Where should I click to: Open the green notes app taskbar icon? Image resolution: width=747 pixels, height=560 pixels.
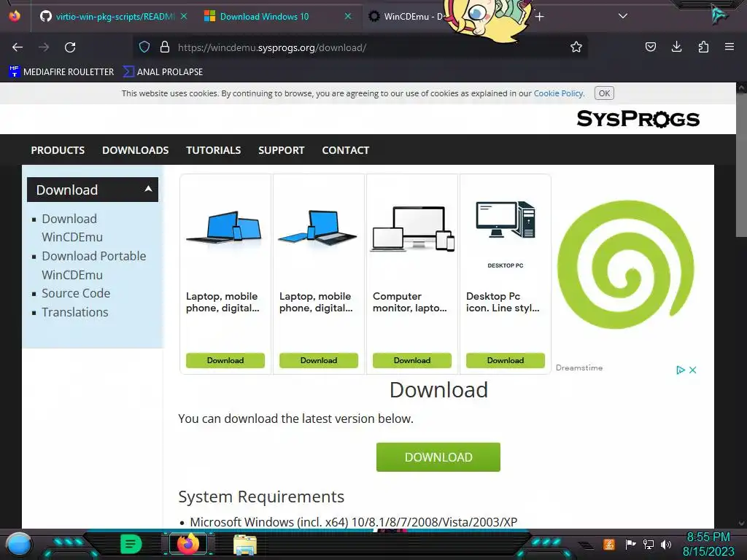click(131, 544)
